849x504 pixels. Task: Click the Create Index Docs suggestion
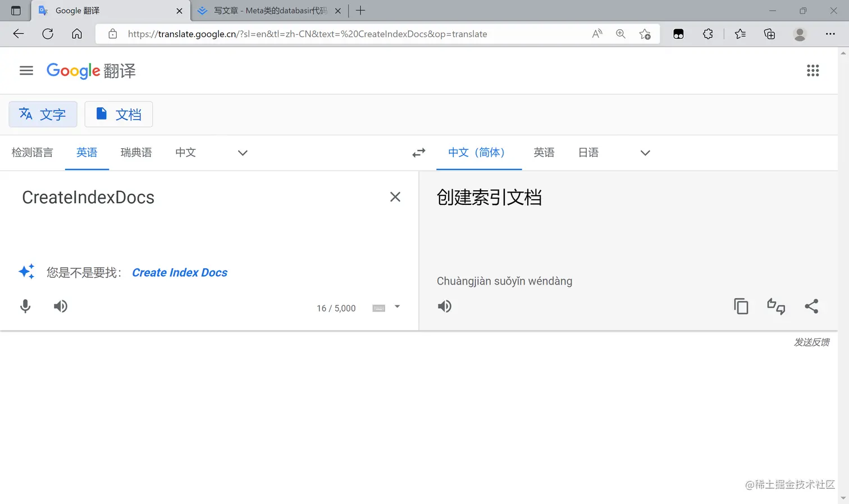[x=180, y=273]
